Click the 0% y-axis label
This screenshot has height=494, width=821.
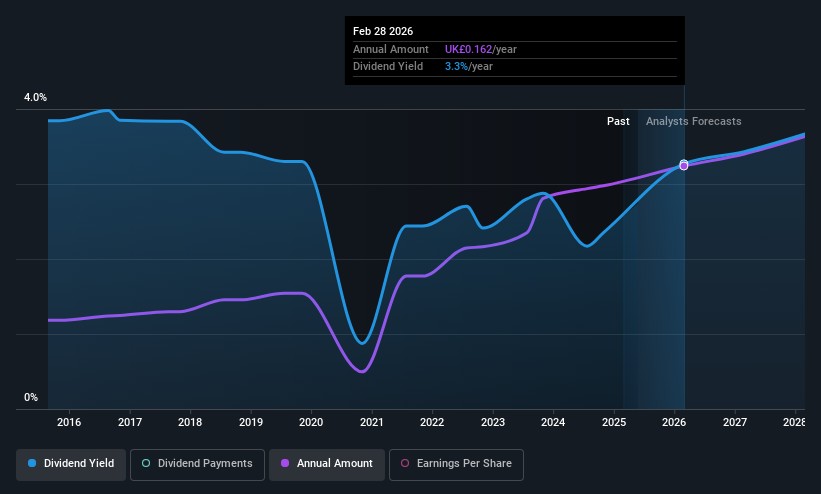[x=31, y=397]
